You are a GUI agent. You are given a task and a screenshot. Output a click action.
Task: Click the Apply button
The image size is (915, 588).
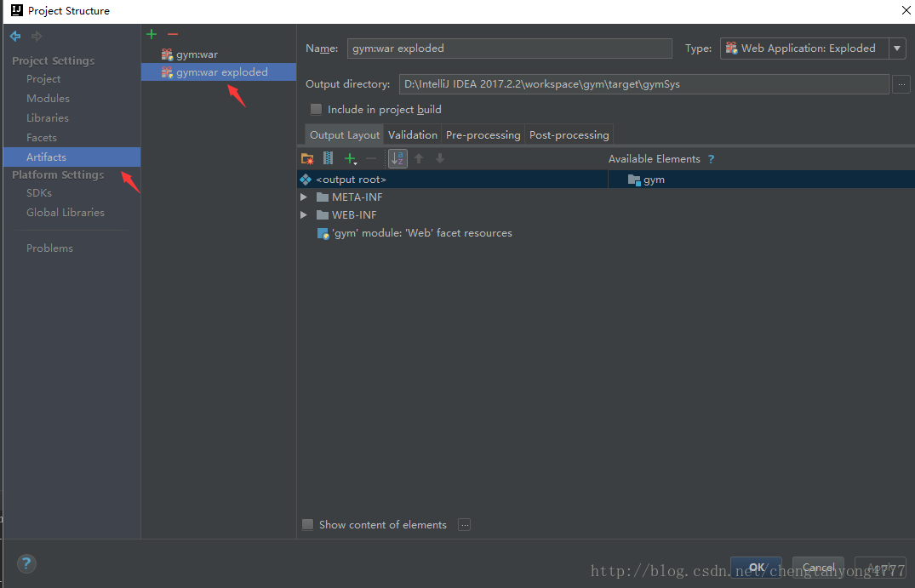(880, 568)
